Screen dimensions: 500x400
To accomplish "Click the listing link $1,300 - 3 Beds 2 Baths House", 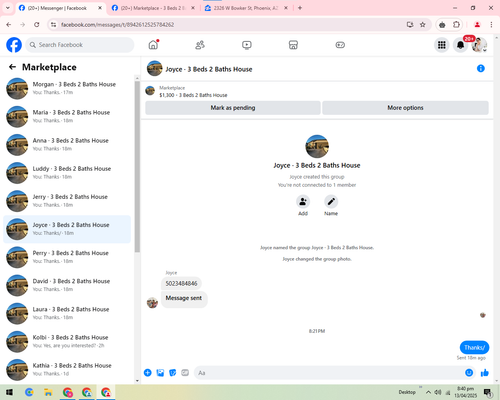I will (x=193, y=95).
